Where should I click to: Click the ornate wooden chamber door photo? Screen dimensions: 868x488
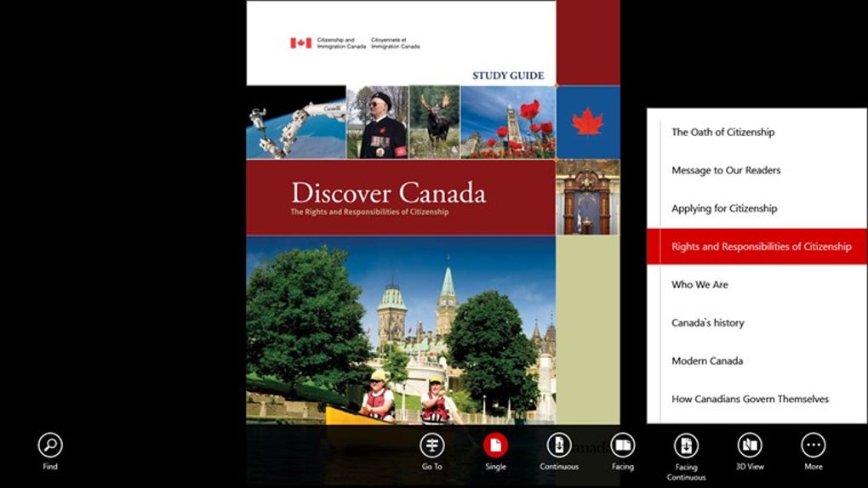click(x=588, y=197)
